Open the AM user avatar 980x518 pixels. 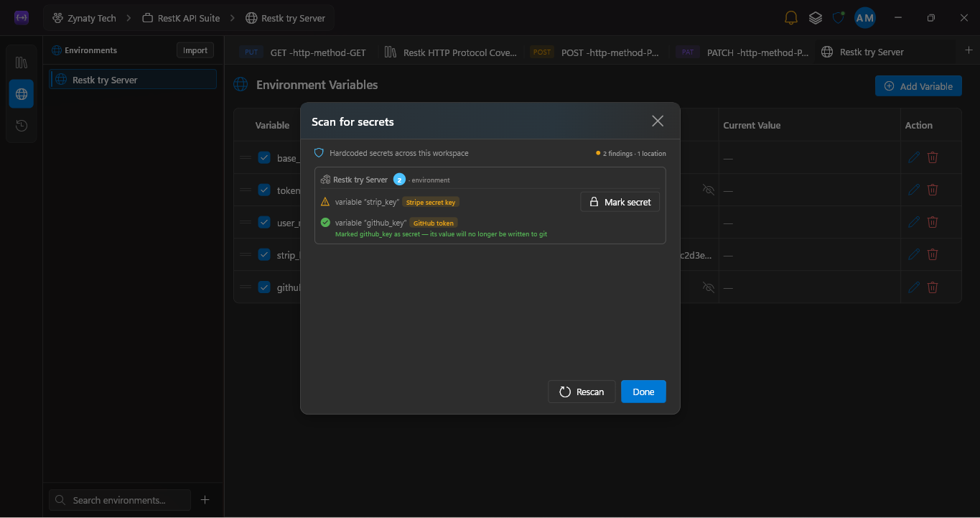(x=864, y=18)
